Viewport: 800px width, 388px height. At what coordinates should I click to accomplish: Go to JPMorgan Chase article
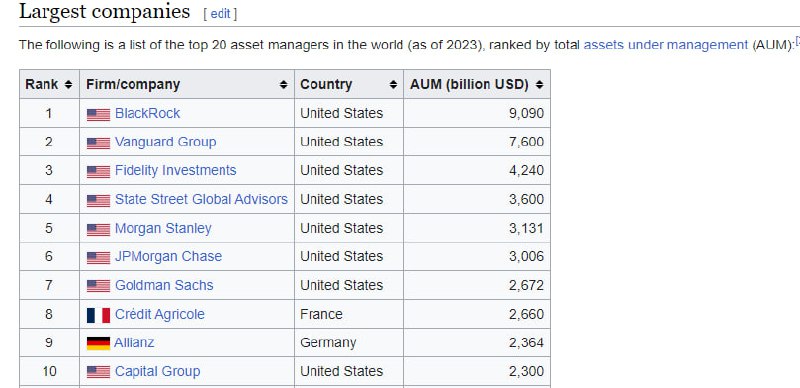(168, 256)
